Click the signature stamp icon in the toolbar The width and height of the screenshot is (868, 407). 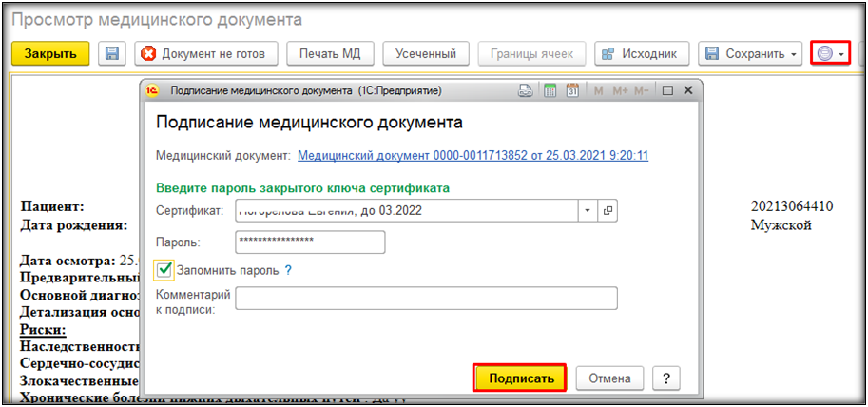pyautogui.click(x=824, y=53)
